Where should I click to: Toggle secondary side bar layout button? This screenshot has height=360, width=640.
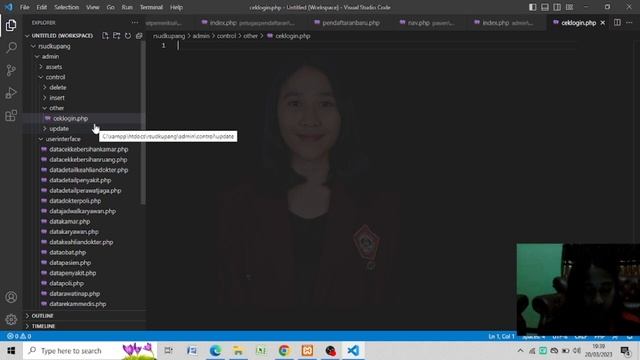point(557,7)
